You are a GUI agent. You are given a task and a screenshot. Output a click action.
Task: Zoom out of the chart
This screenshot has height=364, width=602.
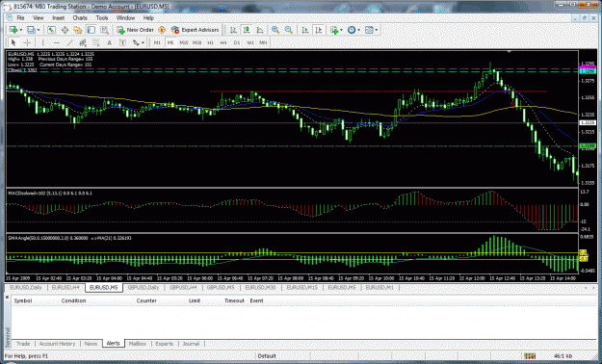289,30
